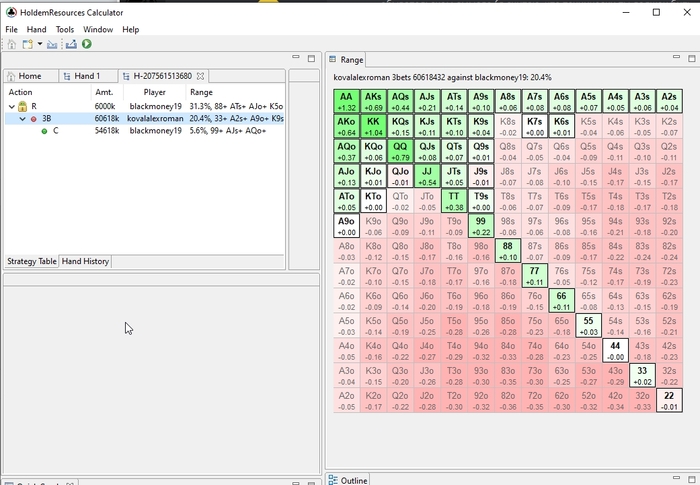Image resolution: width=700 pixels, height=485 pixels.
Task: Minimize the Outline panel
Action: click(676, 478)
